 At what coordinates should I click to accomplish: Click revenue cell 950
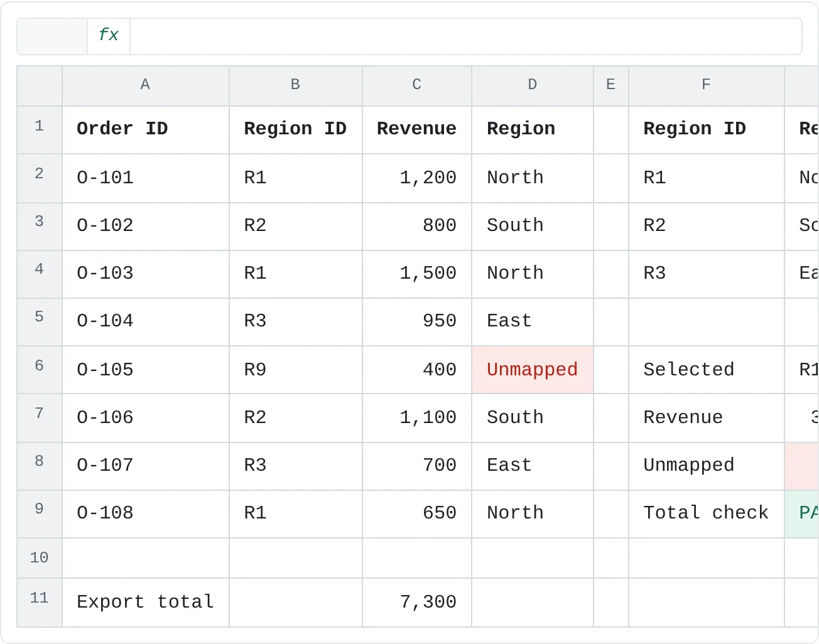pyautogui.click(x=417, y=321)
